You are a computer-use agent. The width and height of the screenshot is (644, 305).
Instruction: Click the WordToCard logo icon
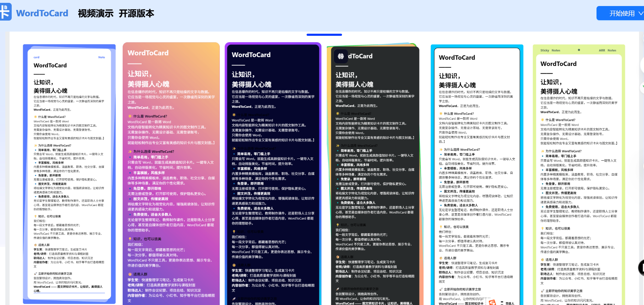click(5, 12)
